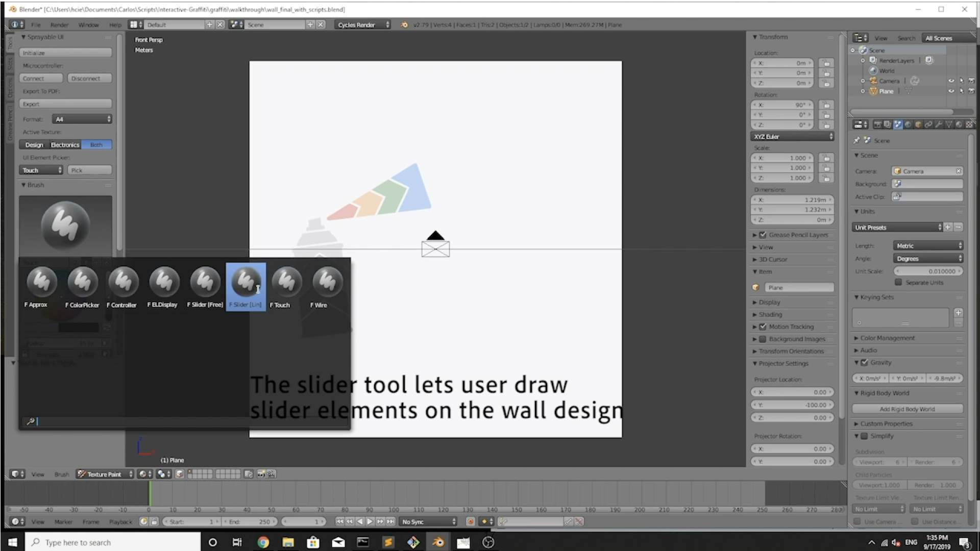Open the Constraints chain-link tab icon

928,124
